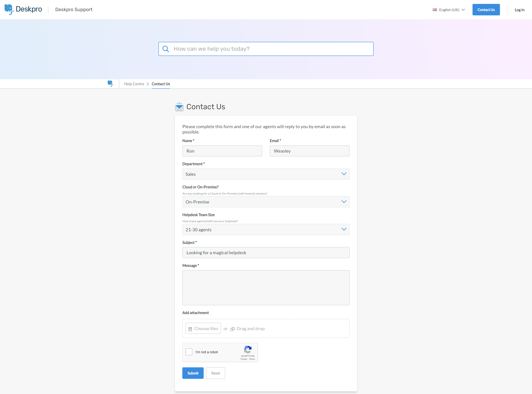Screen dimensions: 532x394
Task: Click the UK flag language icon
Action: pos(435,10)
